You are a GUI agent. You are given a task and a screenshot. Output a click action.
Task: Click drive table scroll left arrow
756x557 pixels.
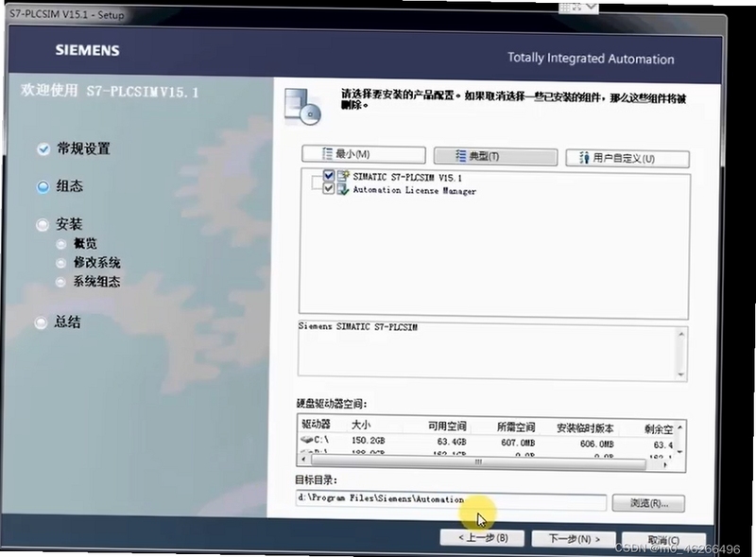[x=303, y=459]
